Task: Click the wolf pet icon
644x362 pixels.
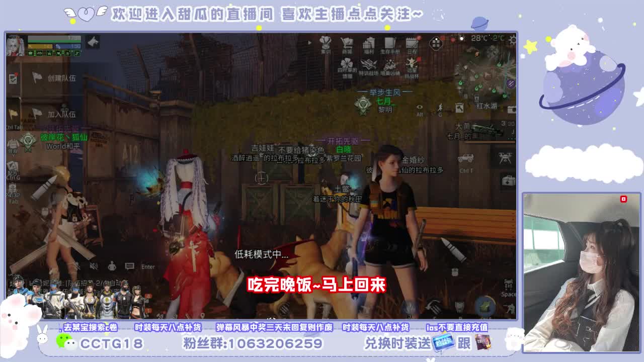Action: [93, 42]
